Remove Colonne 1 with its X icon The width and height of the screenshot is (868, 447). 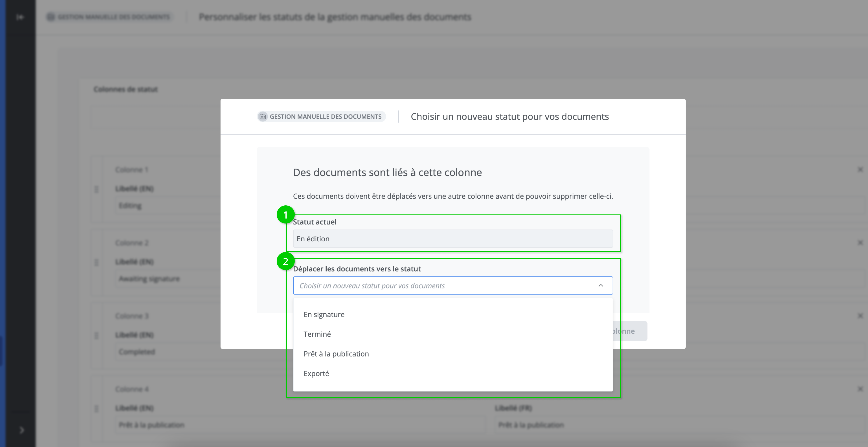point(860,170)
